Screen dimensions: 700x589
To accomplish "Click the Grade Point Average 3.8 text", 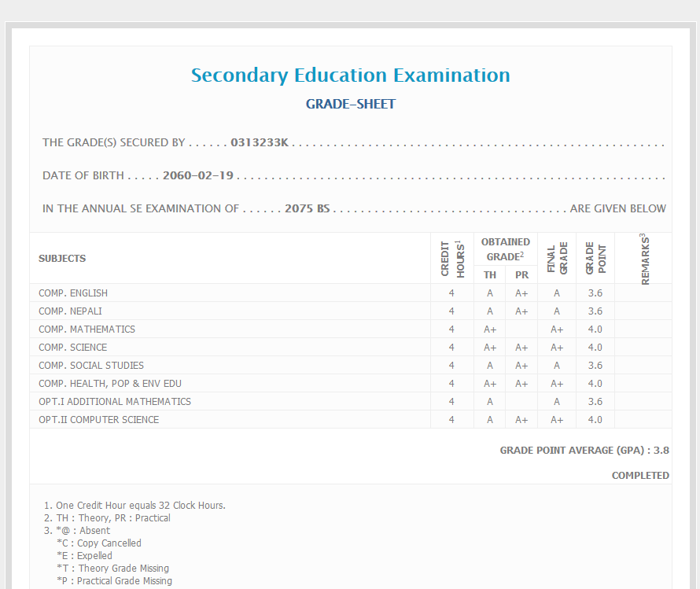I will [x=584, y=451].
